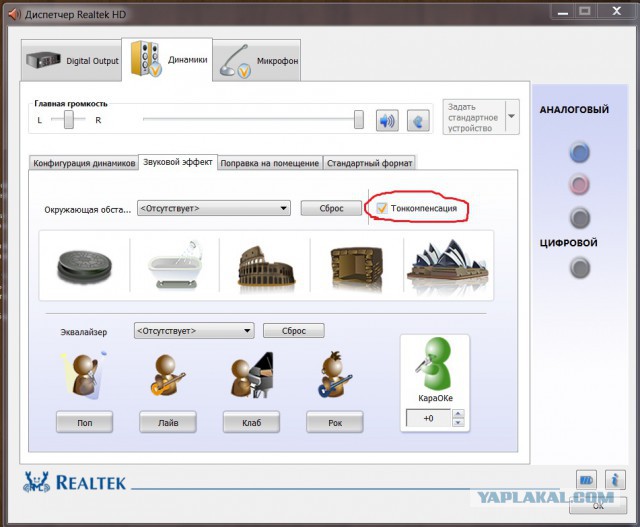Open Конфигурация динамиков tab
Screen dimensions: 640x527
(84, 163)
